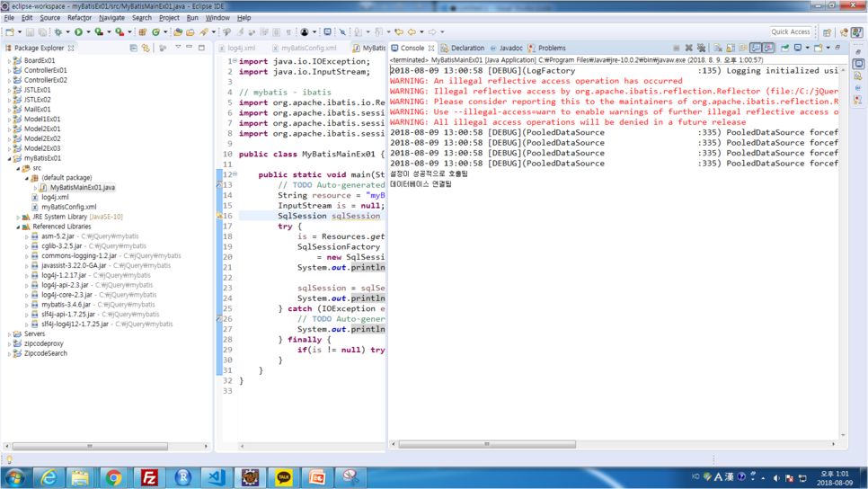This screenshot has width=868, height=489.
Task: Open the File menu
Action: (x=9, y=18)
